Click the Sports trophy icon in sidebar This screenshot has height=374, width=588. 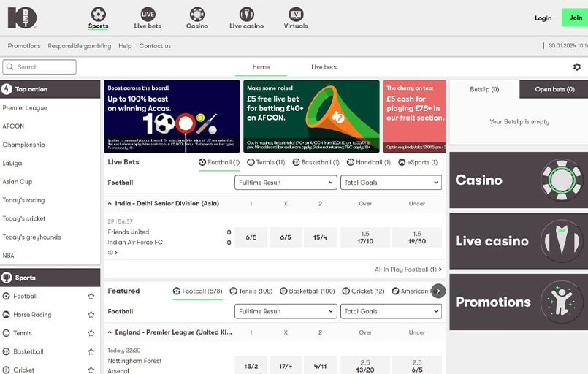click(x=7, y=278)
